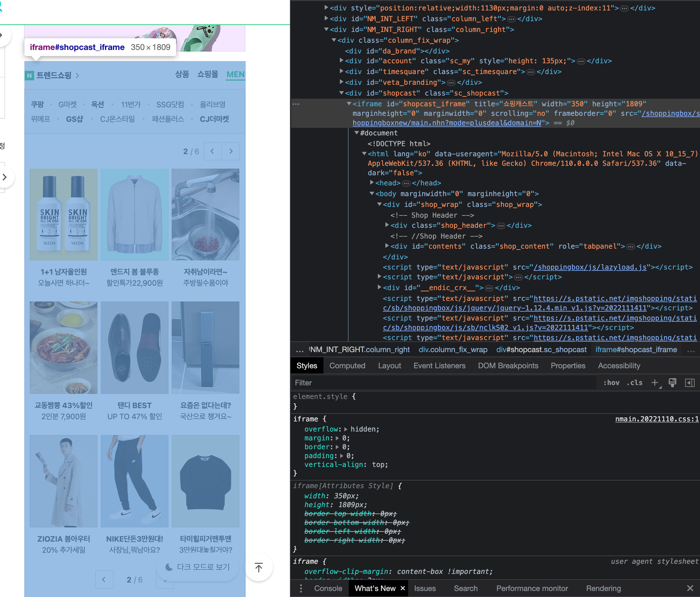Open the NIKE jogger pants thumbnail
The height and width of the screenshot is (597, 700).
point(134,481)
